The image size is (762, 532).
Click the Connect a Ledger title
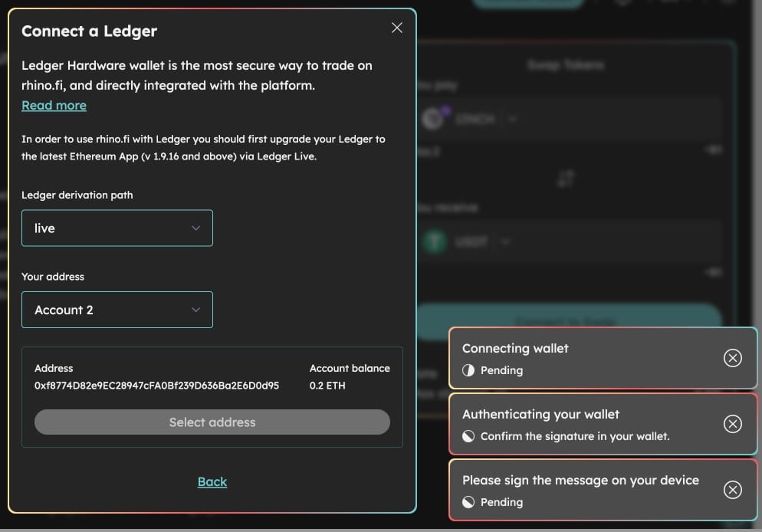(x=89, y=31)
